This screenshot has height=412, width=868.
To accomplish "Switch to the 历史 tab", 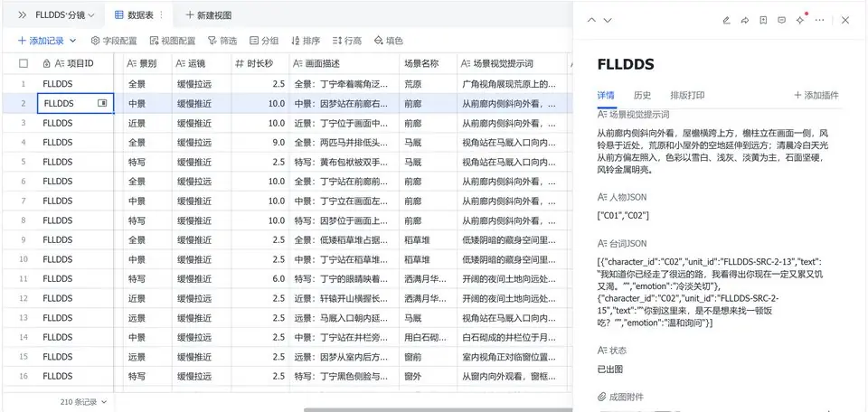I will [x=642, y=95].
